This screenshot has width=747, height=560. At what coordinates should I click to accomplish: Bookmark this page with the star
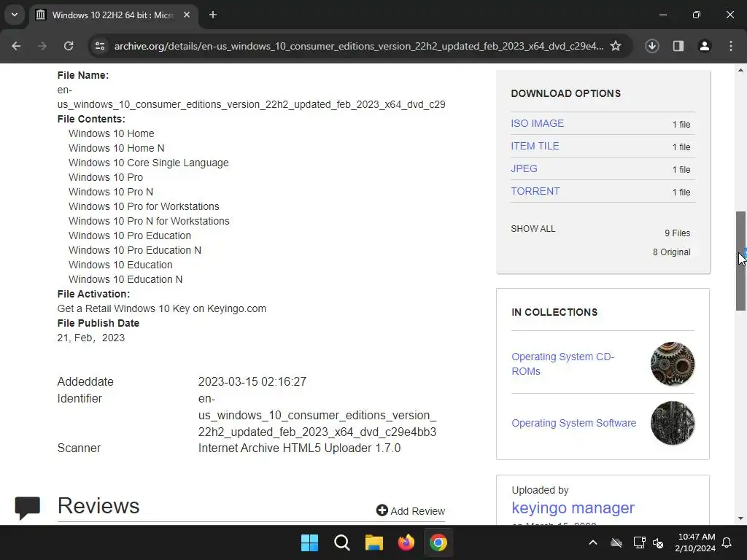[x=616, y=46]
